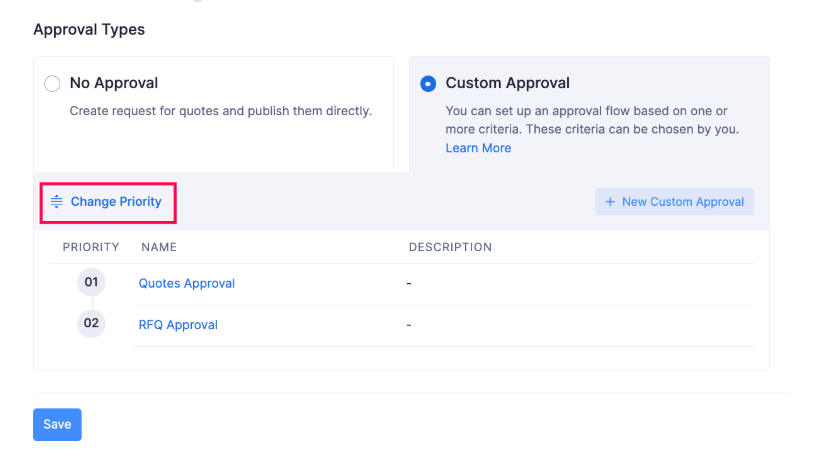Click the Approval Types heading
The height and width of the screenshot is (474, 818).
coord(89,30)
